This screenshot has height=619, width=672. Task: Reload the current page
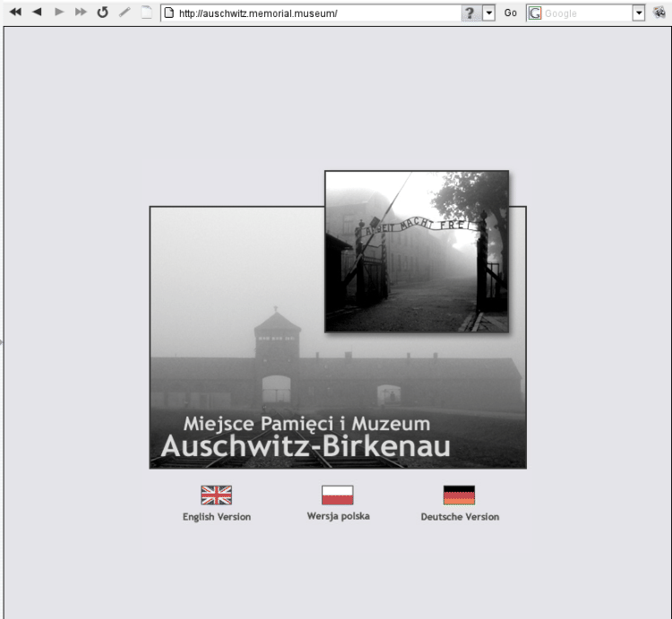click(102, 13)
